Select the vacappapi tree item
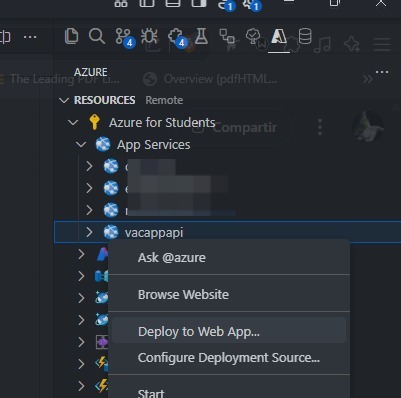The image size is (401, 398). (227, 232)
